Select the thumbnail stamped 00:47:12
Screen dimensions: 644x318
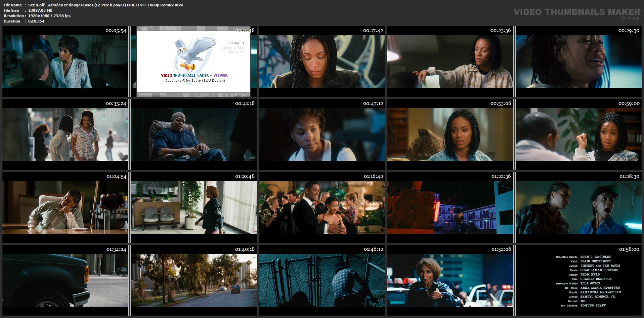pos(322,134)
